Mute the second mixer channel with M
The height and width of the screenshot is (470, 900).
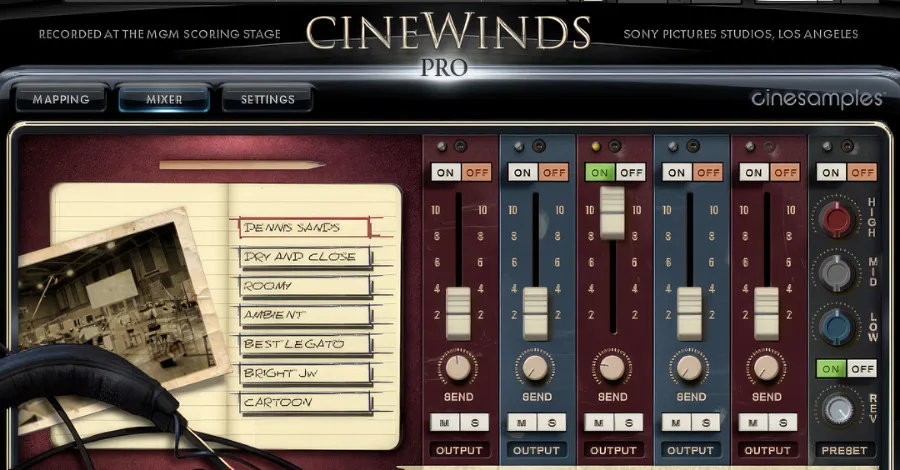coord(522,422)
